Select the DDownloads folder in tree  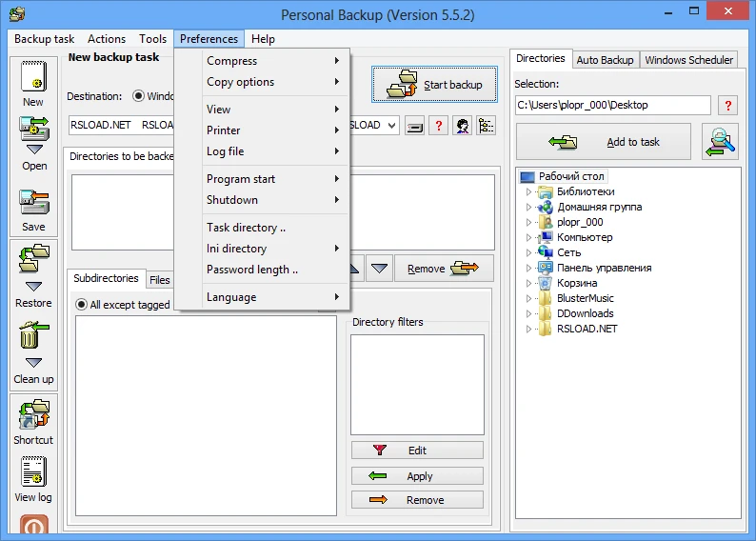585,313
